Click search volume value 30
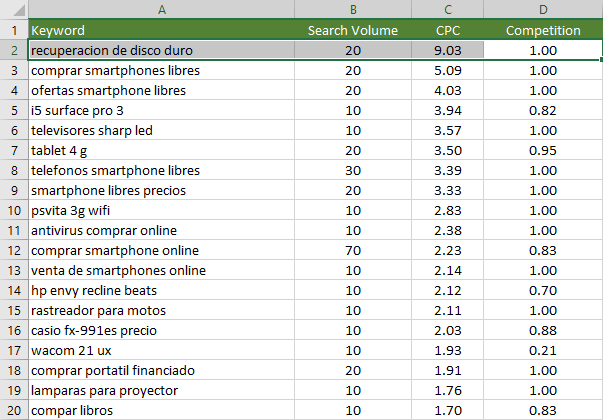This screenshot has width=603, height=420. click(x=353, y=170)
